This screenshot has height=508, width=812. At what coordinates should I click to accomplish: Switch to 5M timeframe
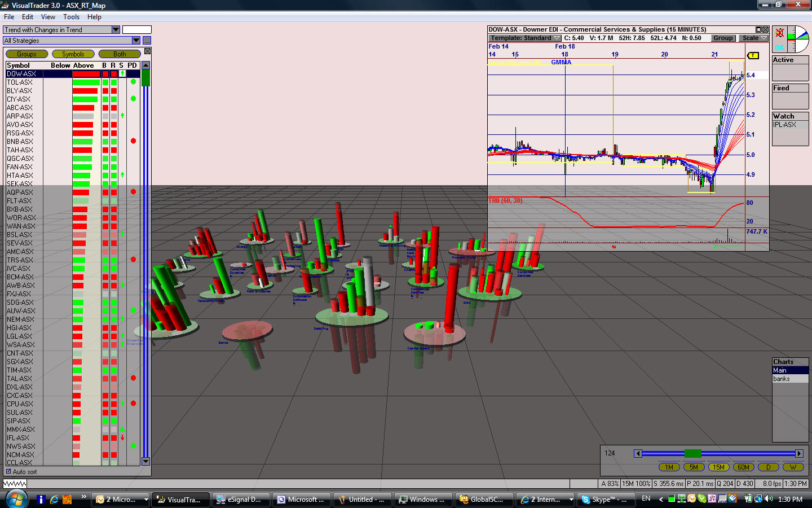694,467
